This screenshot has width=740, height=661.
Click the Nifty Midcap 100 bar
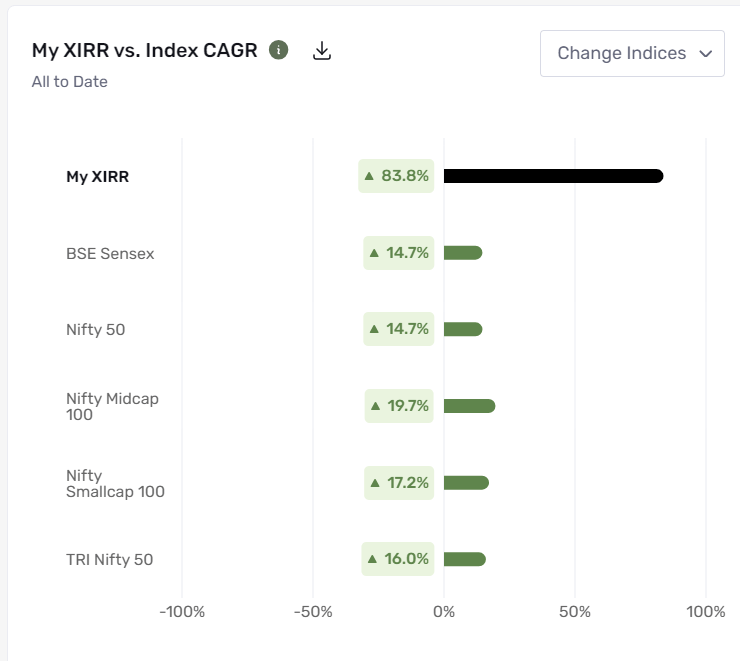pos(469,406)
